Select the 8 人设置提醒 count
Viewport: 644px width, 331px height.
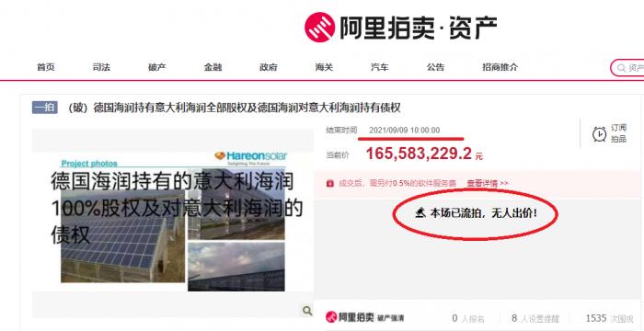point(535,318)
